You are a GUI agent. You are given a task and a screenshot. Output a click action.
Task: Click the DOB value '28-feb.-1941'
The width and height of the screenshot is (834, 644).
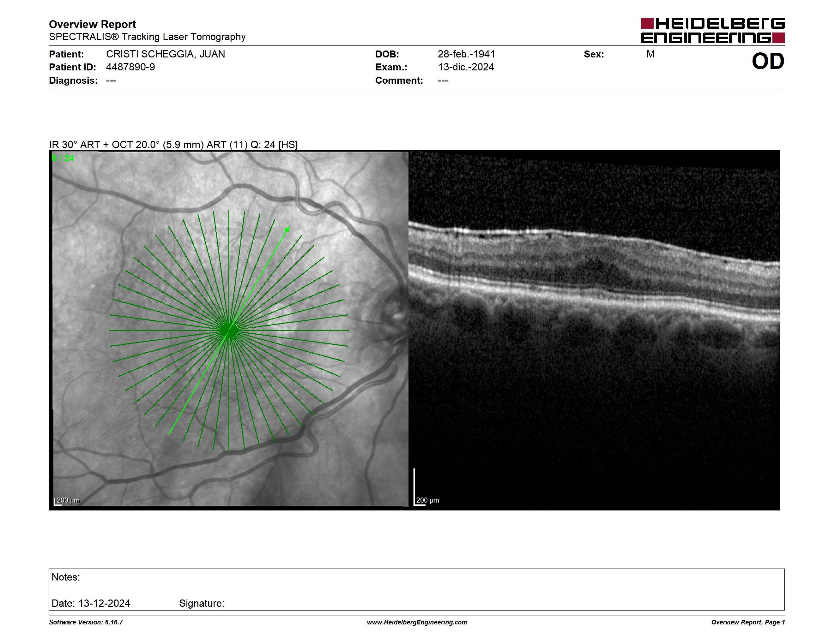pos(466,54)
